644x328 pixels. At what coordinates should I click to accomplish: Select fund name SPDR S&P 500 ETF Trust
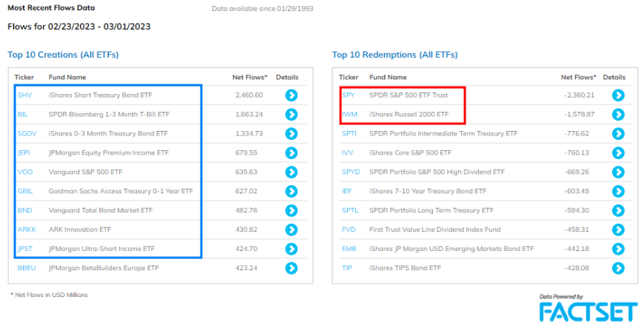[x=409, y=95]
